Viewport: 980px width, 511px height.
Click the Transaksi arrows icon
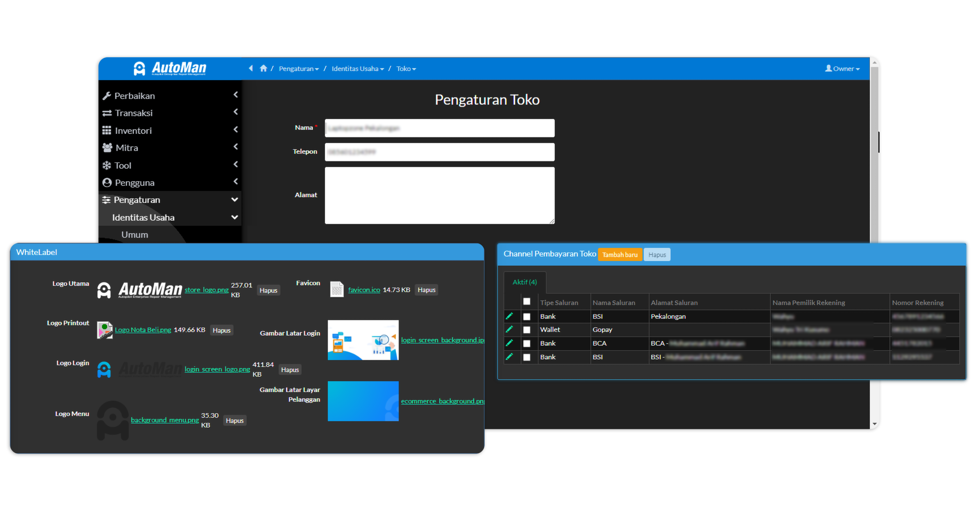pyautogui.click(x=107, y=112)
